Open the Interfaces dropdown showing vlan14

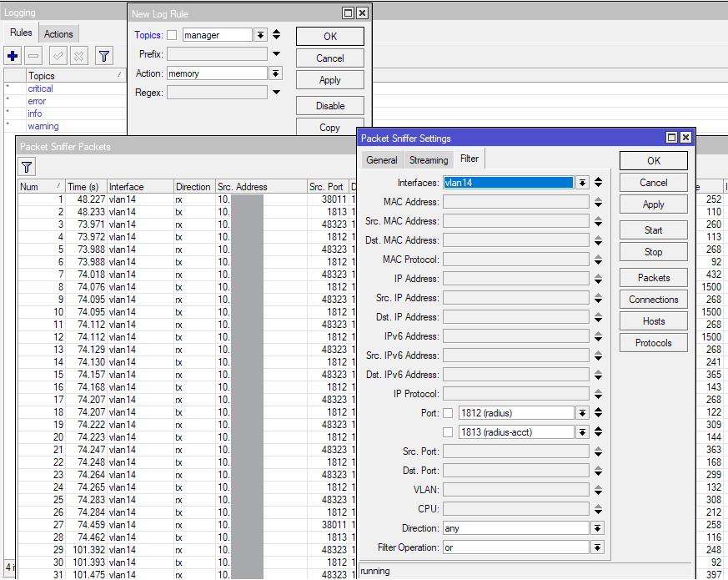click(582, 183)
